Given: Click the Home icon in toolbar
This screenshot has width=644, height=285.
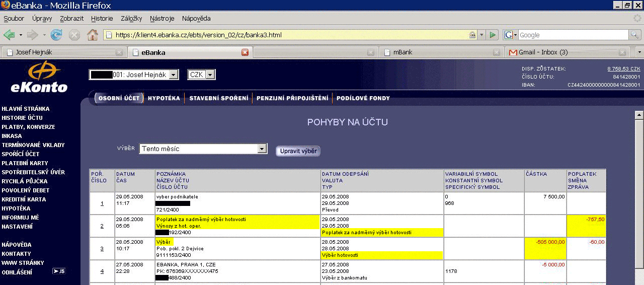Looking at the screenshot, I should pyautogui.click(x=92, y=35).
